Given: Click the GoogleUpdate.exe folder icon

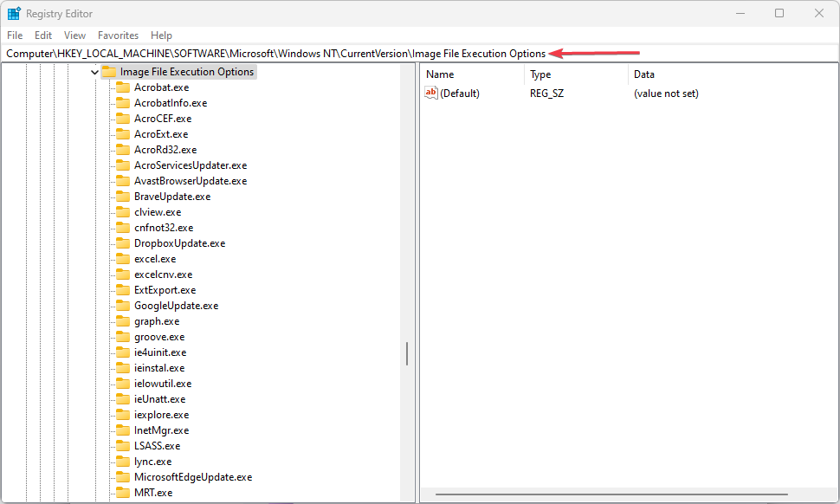Looking at the screenshot, I should pos(123,306).
